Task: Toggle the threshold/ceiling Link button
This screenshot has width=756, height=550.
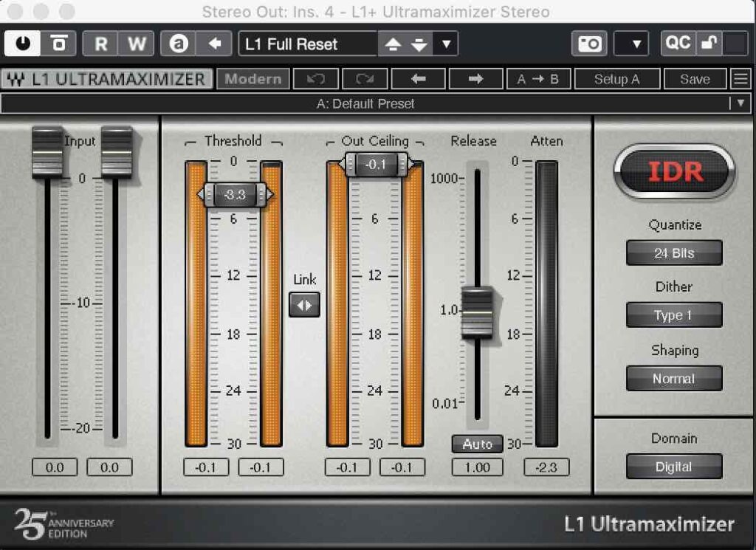Action: [x=304, y=305]
